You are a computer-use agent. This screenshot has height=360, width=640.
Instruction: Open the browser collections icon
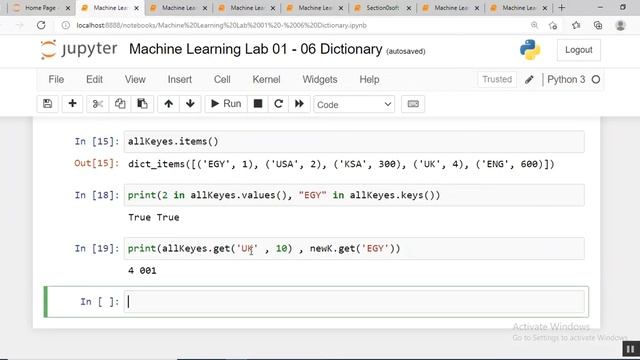(x=598, y=25)
